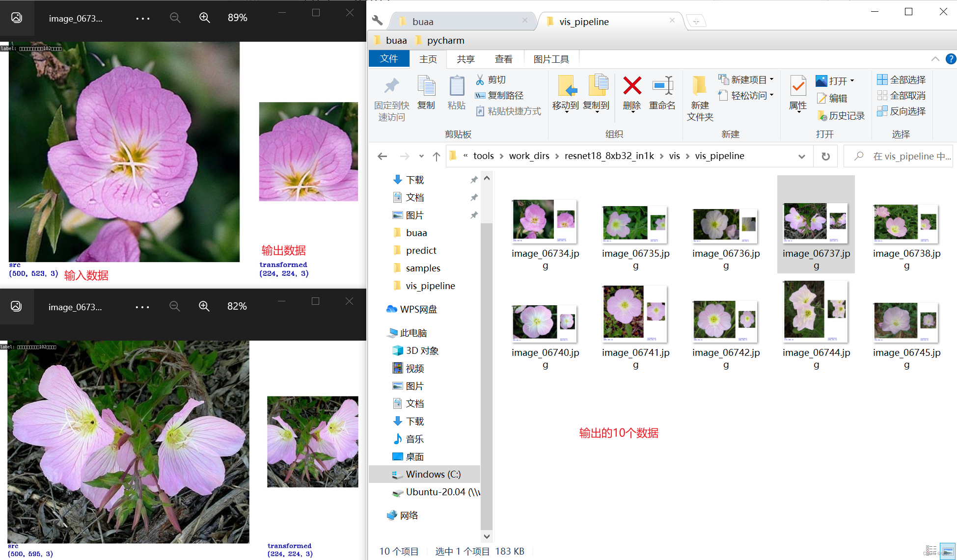Click the Pin to Quick access icon

391,86
